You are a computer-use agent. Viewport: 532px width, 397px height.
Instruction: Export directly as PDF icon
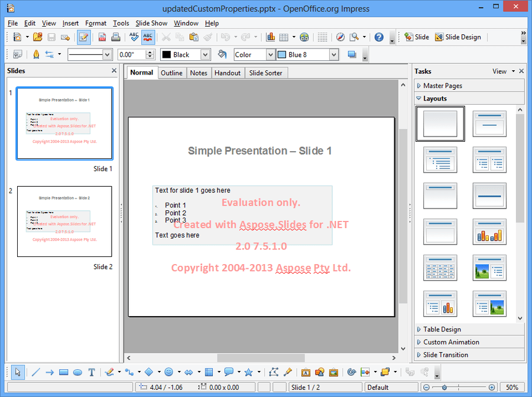102,37
